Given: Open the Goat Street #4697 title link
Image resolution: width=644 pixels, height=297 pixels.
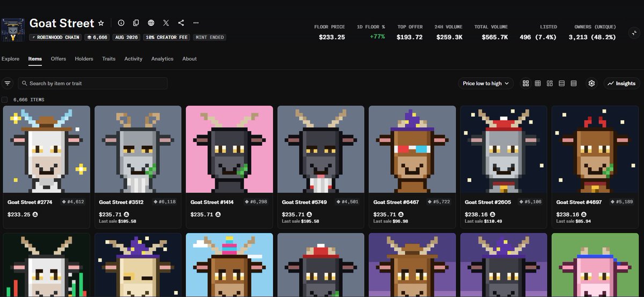Looking at the screenshot, I should 578,202.
